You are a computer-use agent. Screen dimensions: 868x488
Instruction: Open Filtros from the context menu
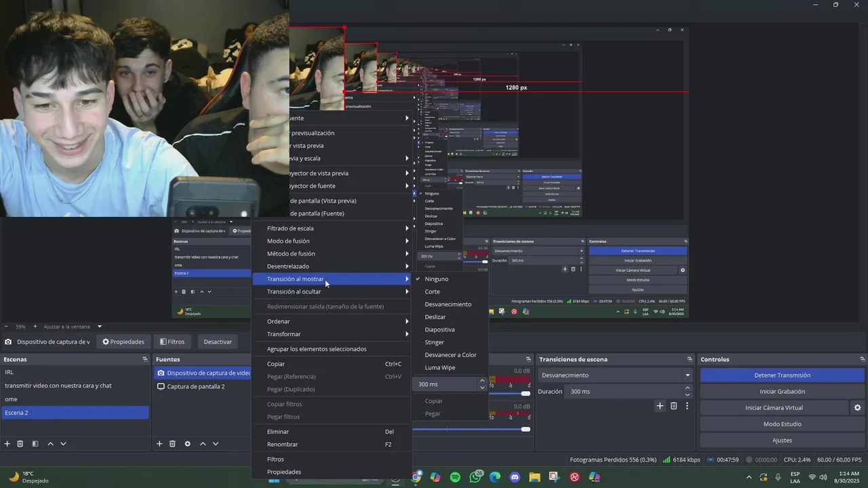pyautogui.click(x=332, y=460)
